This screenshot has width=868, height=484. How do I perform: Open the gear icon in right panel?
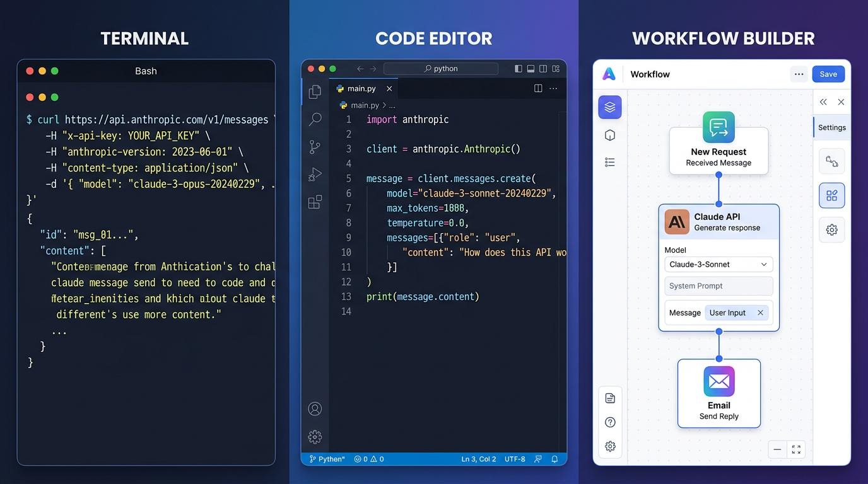(832, 230)
